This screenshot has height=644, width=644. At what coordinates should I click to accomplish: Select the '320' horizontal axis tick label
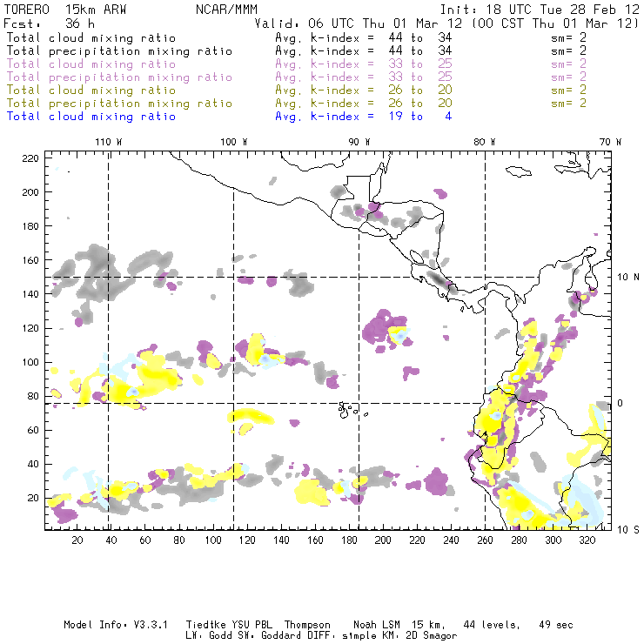point(587,540)
